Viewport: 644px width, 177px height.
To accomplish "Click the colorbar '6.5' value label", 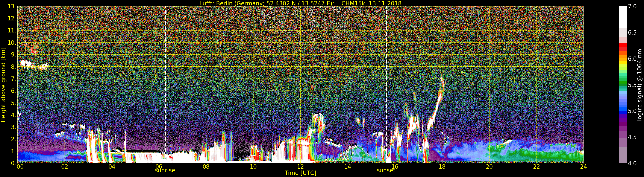I will 632,33.
